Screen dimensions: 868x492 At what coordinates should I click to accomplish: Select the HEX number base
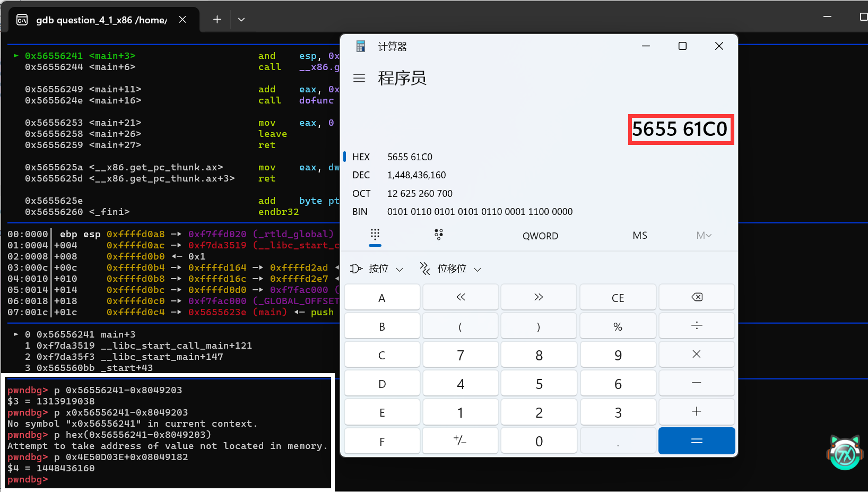coord(539,157)
